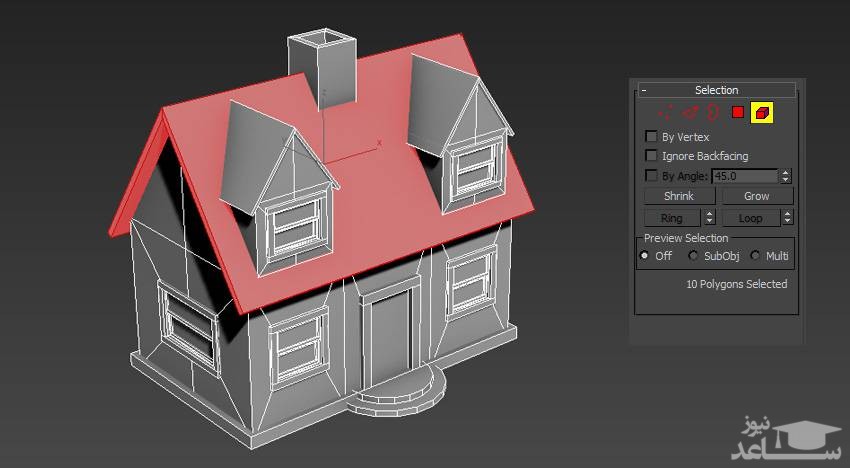Choose SubObj preview selection radio
The width and height of the screenshot is (850, 468).
693,256
